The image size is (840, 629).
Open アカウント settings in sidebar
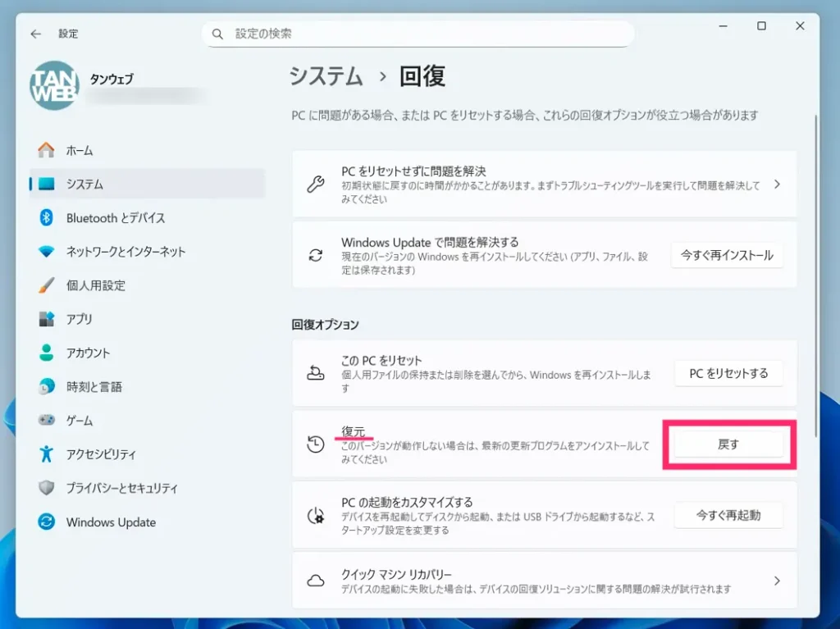(88, 353)
